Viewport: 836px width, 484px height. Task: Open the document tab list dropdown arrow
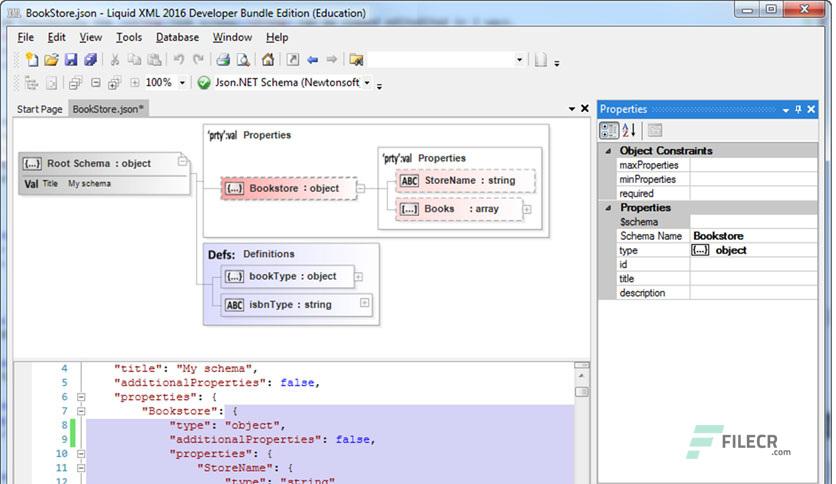pos(572,109)
